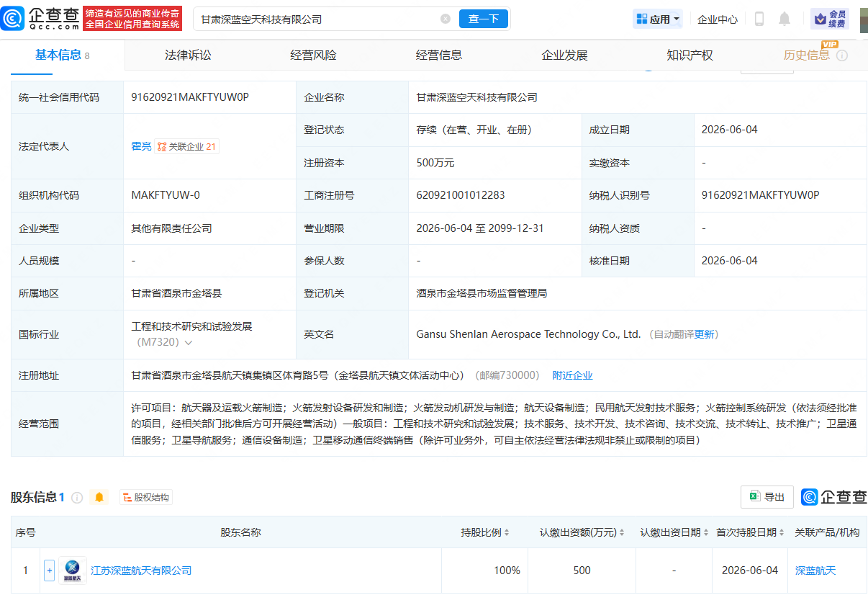The image size is (868, 595).
Task: Click the mobile phone icon in header
Action: tap(759, 19)
